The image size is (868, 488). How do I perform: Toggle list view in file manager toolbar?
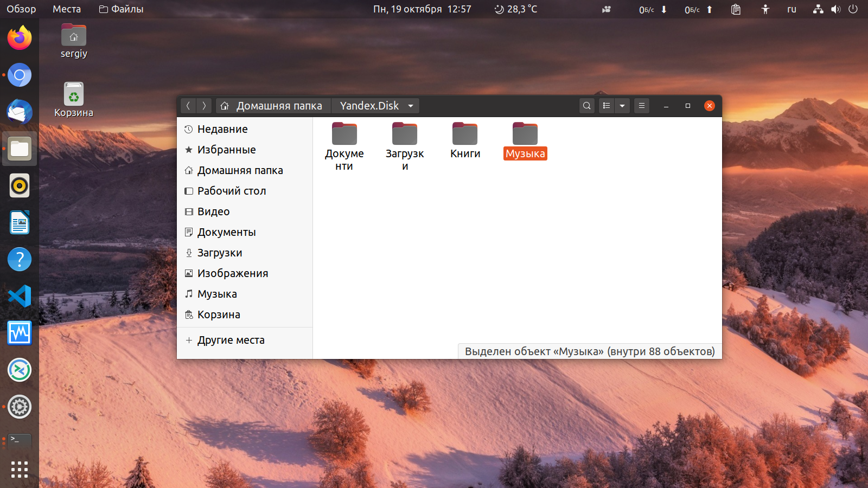(607, 106)
